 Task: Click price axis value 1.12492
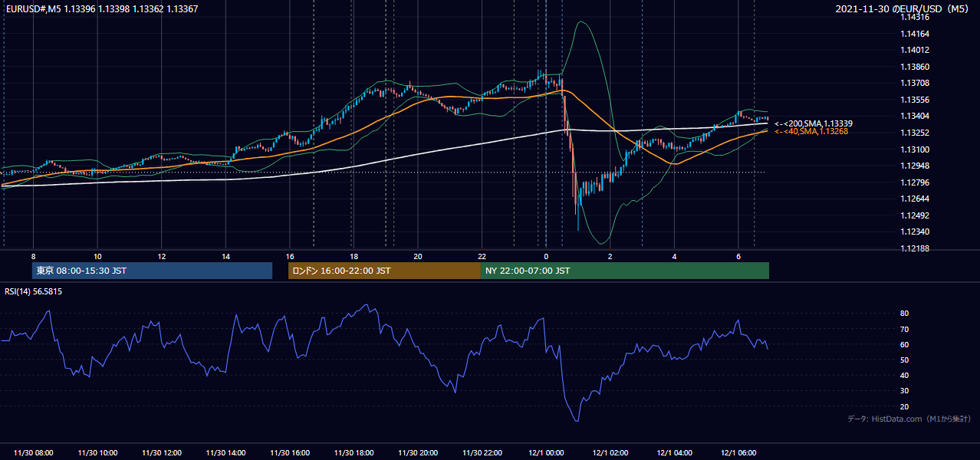[915, 215]
